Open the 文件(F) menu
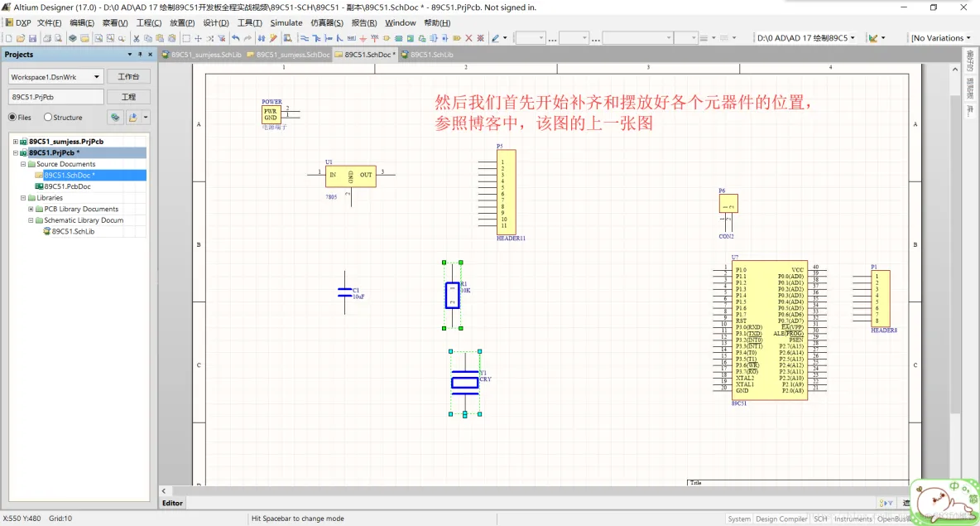 (49, 22)
